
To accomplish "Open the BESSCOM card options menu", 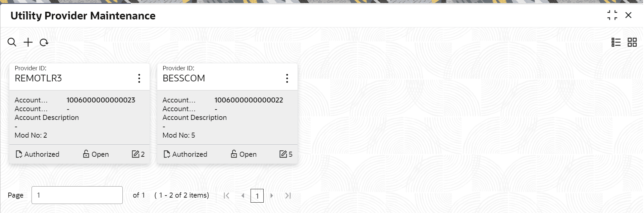I will click(287, 78).
